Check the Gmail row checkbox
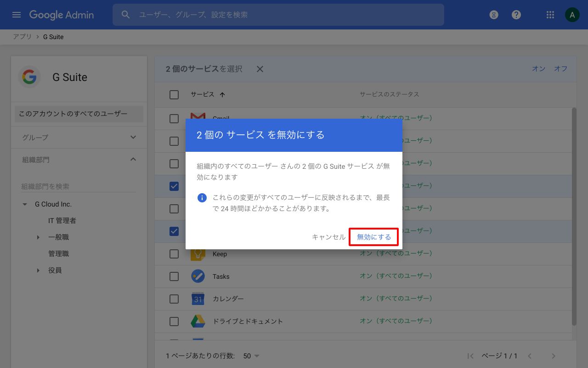This screenshot has height=368, width=588. (x=174, y=119)
